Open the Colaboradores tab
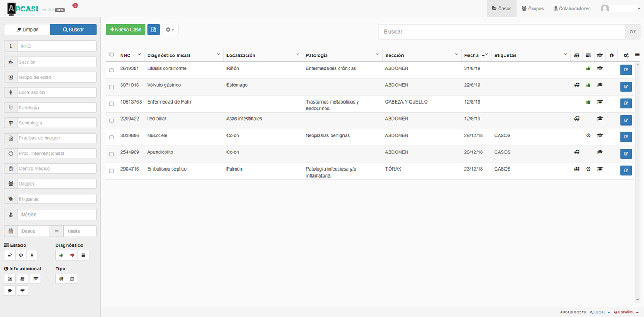This screenshot has height=317, width=644. [572, 9]
